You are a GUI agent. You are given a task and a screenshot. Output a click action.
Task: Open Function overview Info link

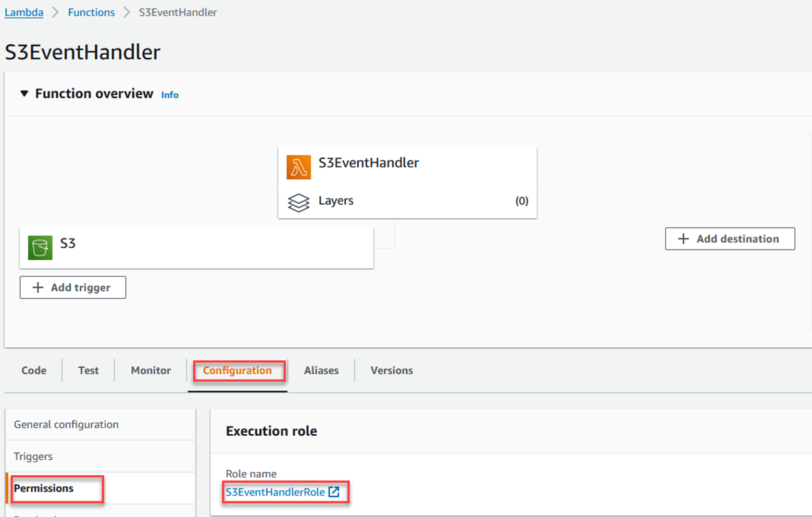pyautogui.click(x=170, y=95)
